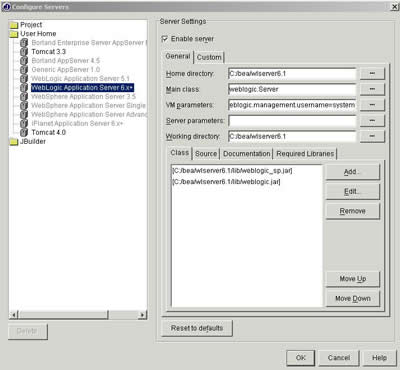Open the Source tab
Viewport: 400px width, 370px height.
[206, 154]
